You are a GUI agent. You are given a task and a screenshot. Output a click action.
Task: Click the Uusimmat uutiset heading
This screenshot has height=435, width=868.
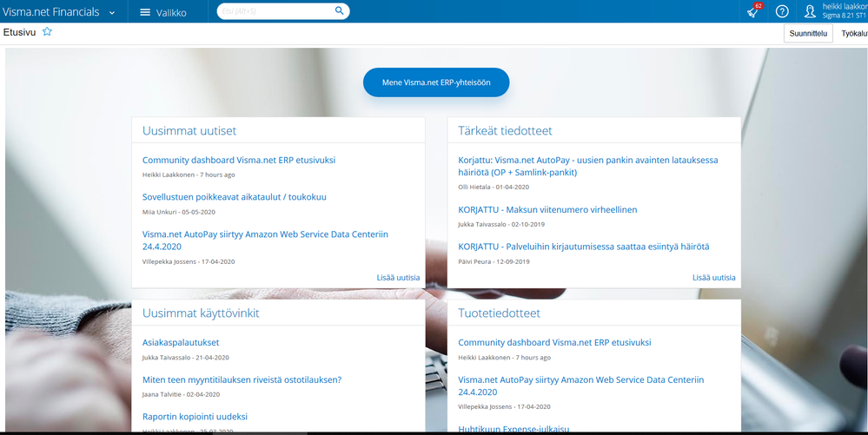[189, 131]
